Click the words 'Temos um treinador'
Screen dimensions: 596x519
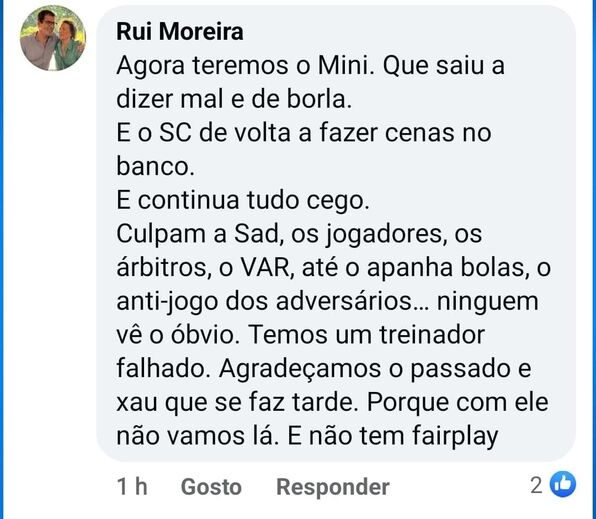click(x=367, y=335)
